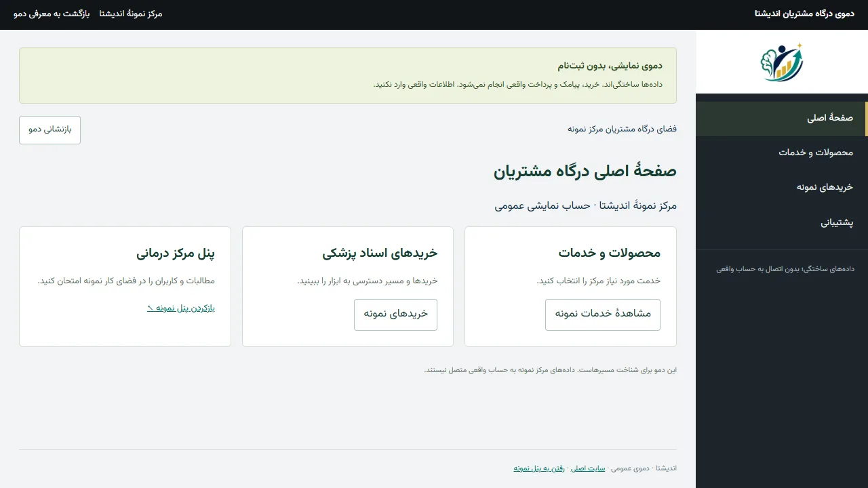
Task: Open بازکردن پنل نمونه link
Action: tap(181, 308)
